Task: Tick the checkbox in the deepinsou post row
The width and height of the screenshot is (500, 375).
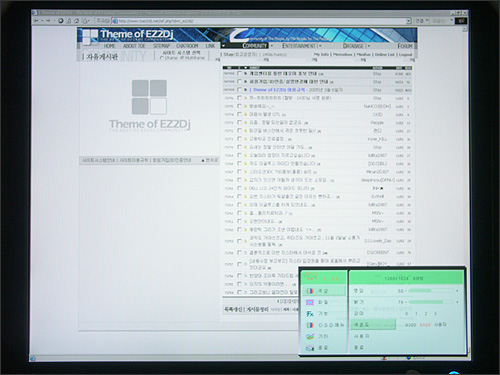Action: [239, 180]
